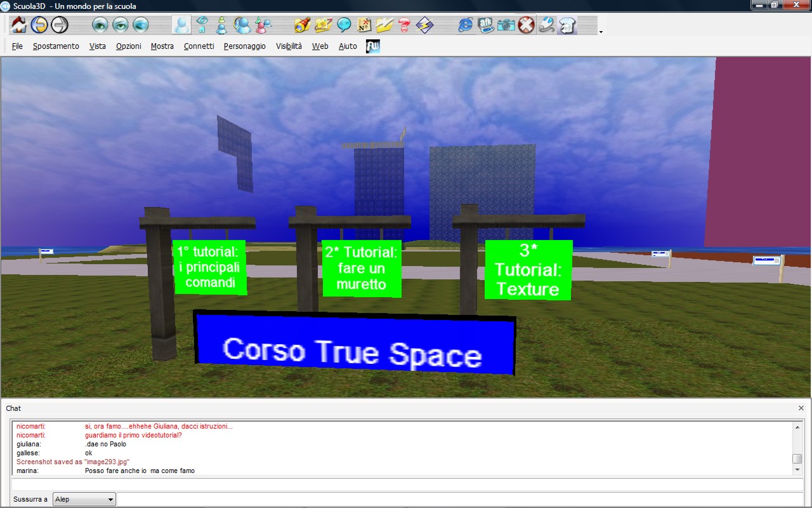Close the Chat panel
The width and height of the screenshot is (812, 508).
(801, 408)
